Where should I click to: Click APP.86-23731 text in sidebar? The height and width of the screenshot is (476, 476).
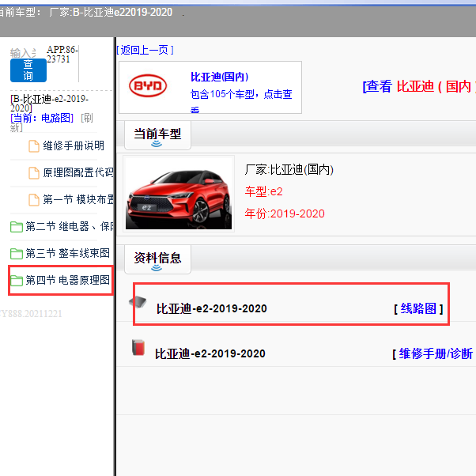point(62,54)
